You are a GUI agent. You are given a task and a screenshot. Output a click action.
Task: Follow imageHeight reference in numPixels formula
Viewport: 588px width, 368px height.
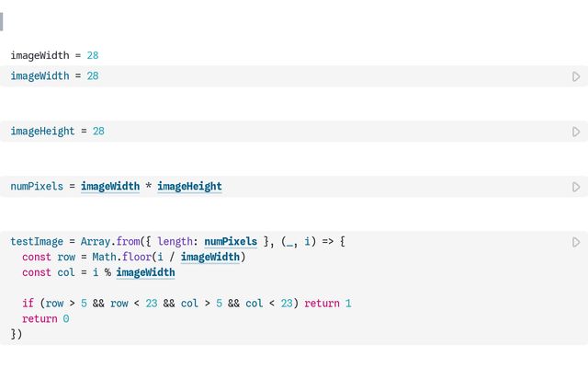(189, 187)
